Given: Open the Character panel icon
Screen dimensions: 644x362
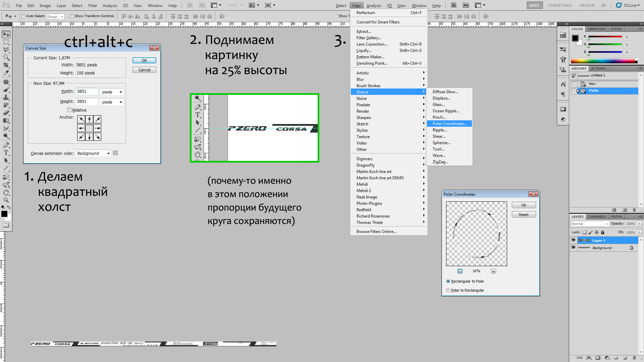Looking at the screenshot, I should point(563,84).
